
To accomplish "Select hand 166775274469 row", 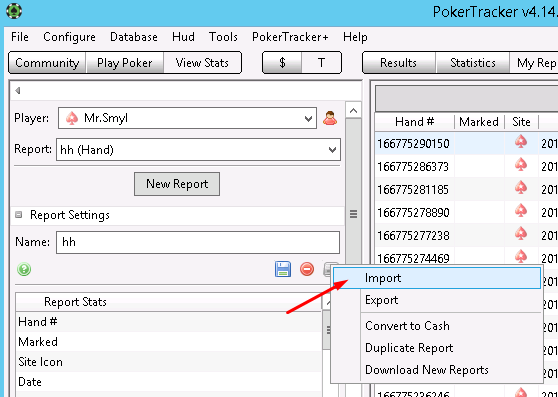I will tap(466, 256).
